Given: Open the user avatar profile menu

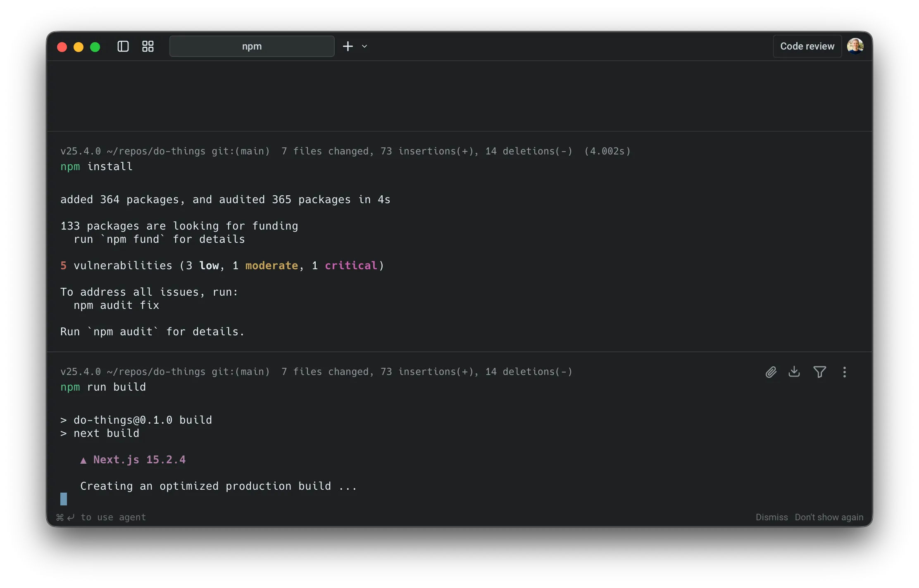Looking at the screenshot, I should tap(855, 46).
